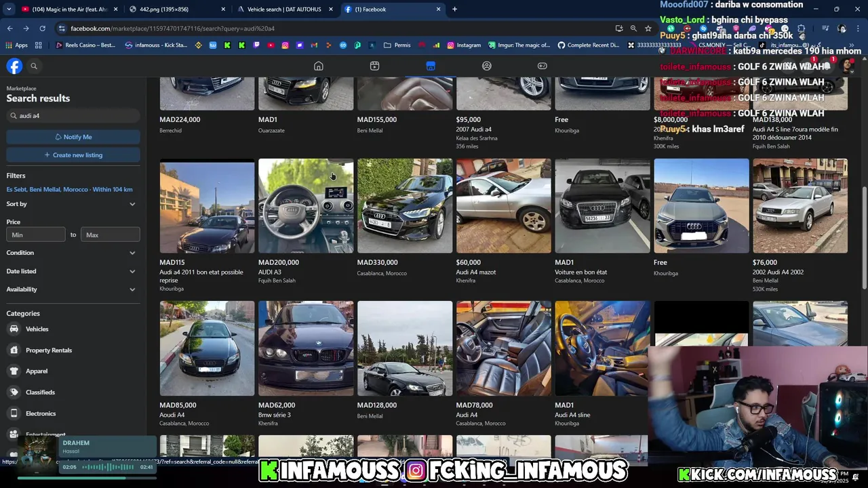Click the Vehicles category icon
The image size is (868, 488).
tap(14, 329)
